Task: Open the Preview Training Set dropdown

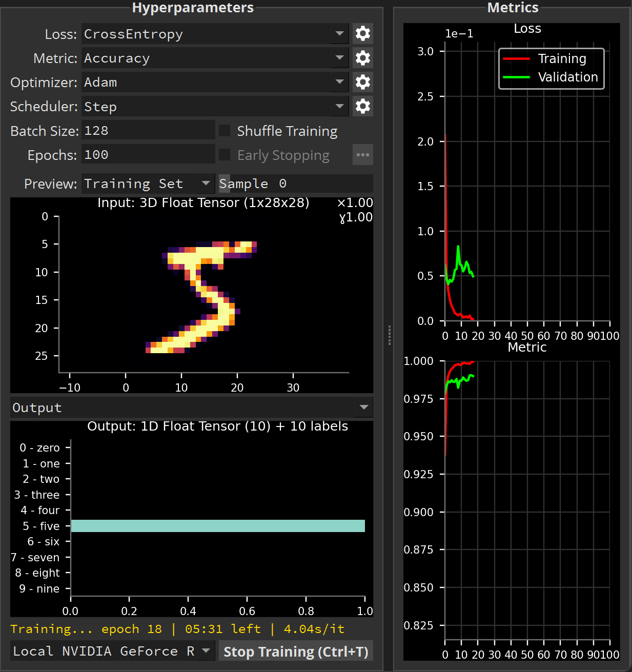Action: [148, 184]
